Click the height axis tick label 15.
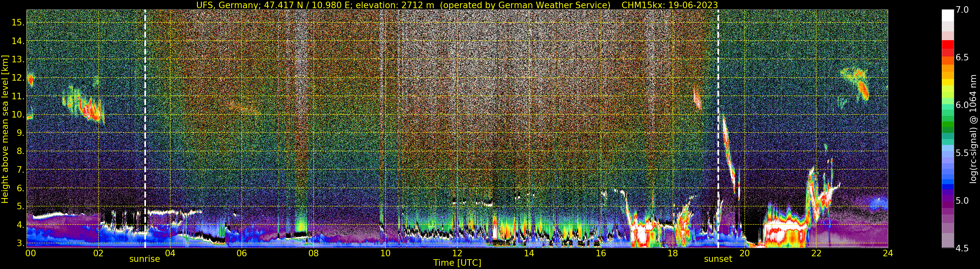Screen dimensions: 980x269 tap(18, 23)
